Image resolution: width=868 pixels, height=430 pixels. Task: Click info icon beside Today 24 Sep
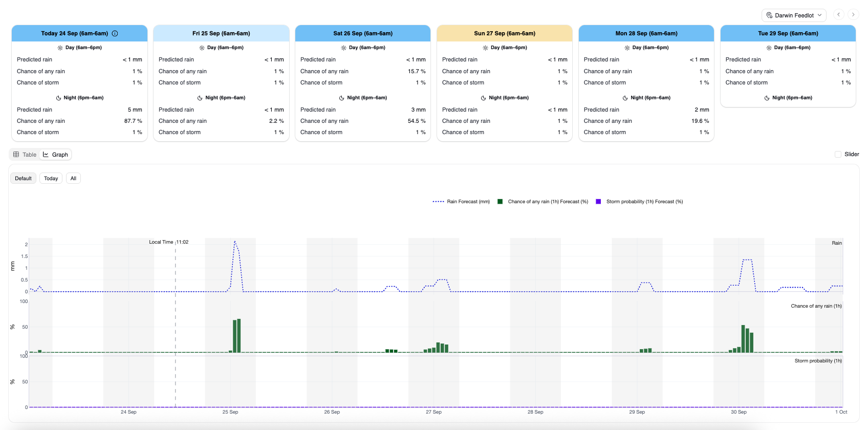click(x=115, y=33)
